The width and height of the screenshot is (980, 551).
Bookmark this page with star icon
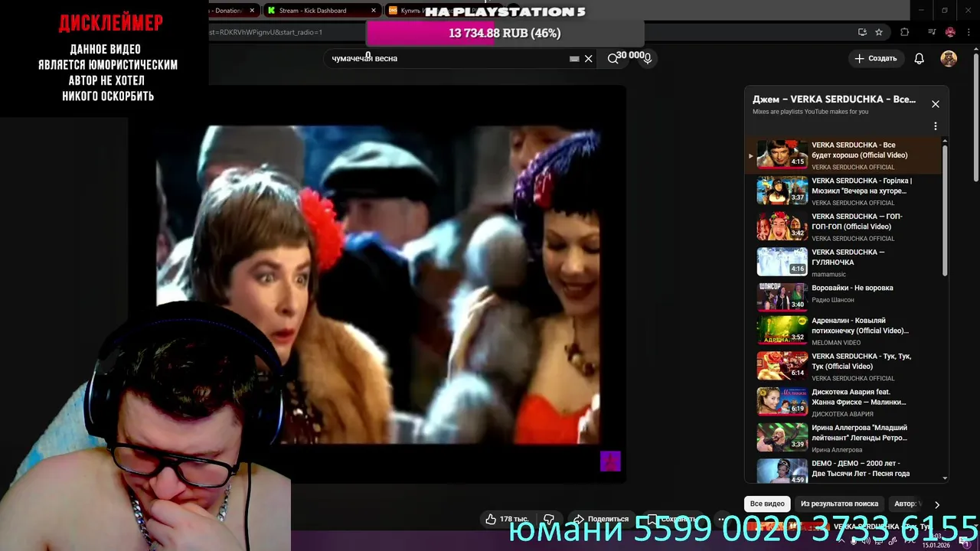(879, 32)
